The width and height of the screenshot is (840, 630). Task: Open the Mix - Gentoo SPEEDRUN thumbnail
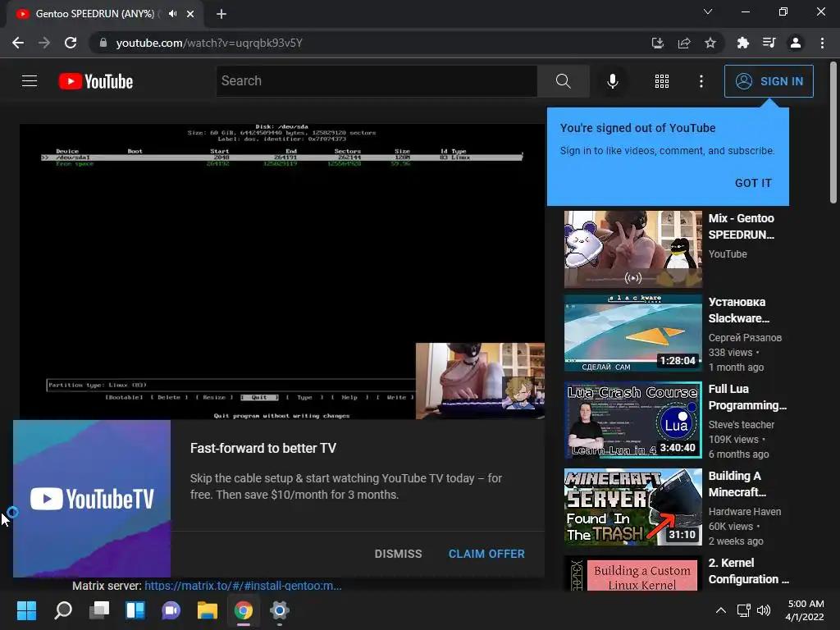pyautogui.click(x=632, y=249)
